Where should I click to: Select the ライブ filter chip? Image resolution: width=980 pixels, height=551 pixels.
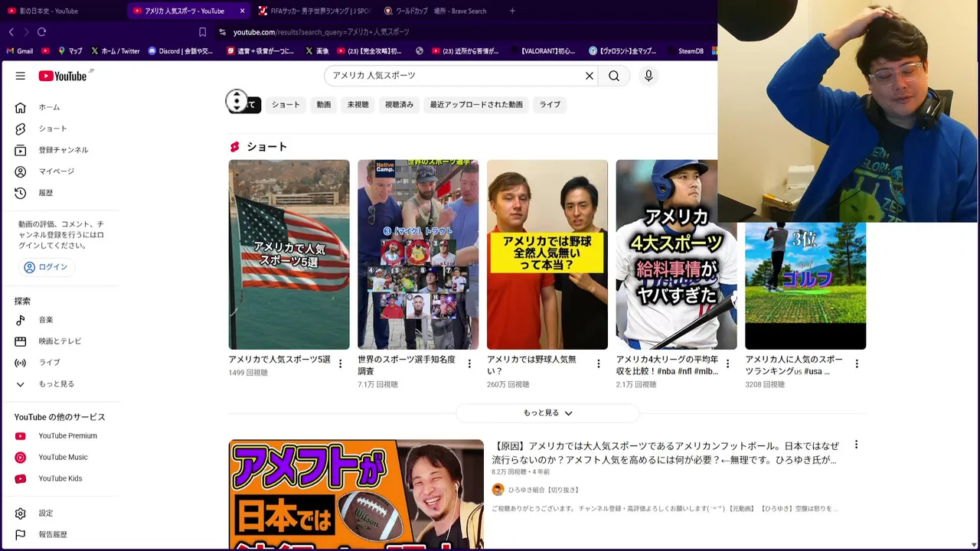pyautogui.click(x=550, y=105)
